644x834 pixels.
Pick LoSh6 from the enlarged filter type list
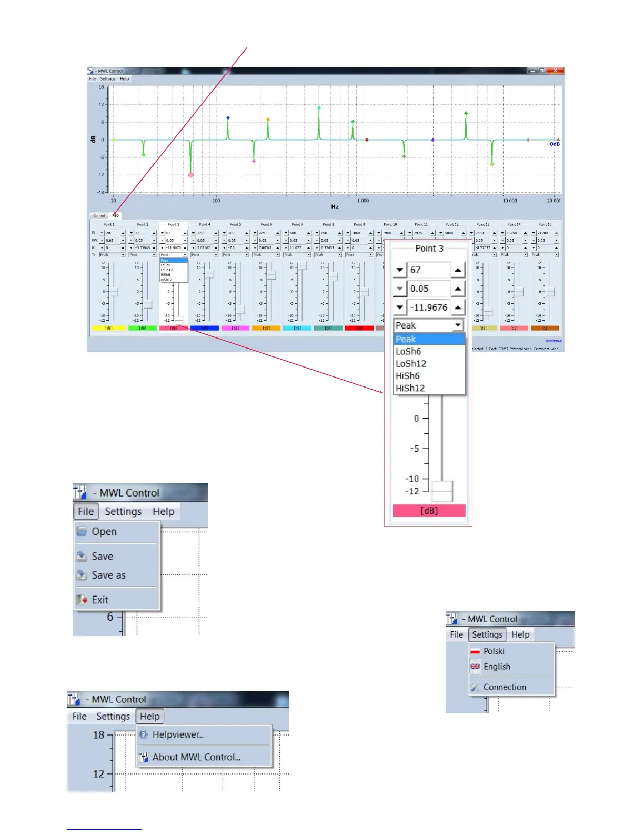[x=408, y=351]
